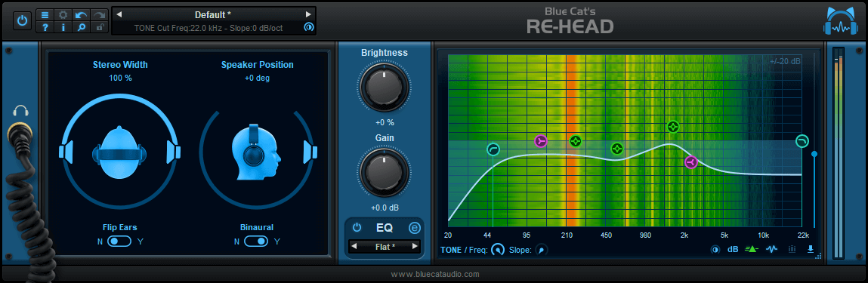
Task: Select the highest green peak node
Action: coord(672,127)
